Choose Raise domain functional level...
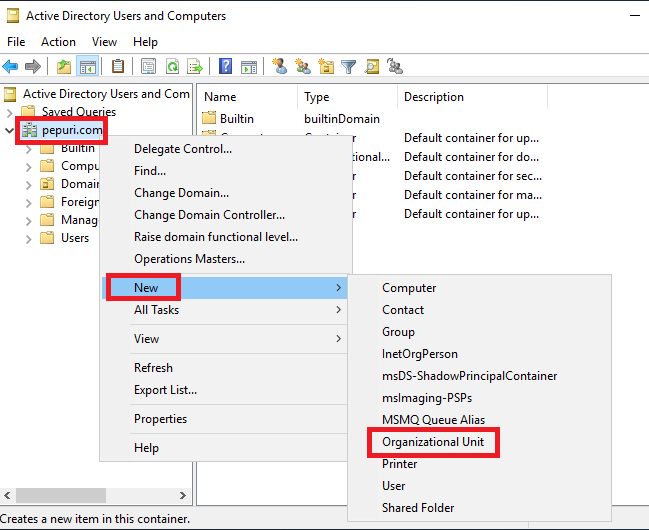Image resolution: width=649 pixels, height=530 pixels. [x=225, y=236]
